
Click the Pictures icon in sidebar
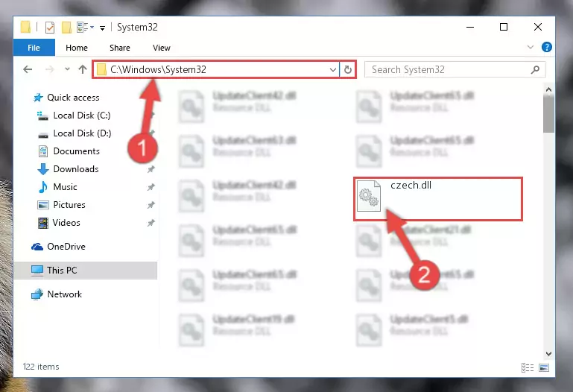tap(43, 205)
